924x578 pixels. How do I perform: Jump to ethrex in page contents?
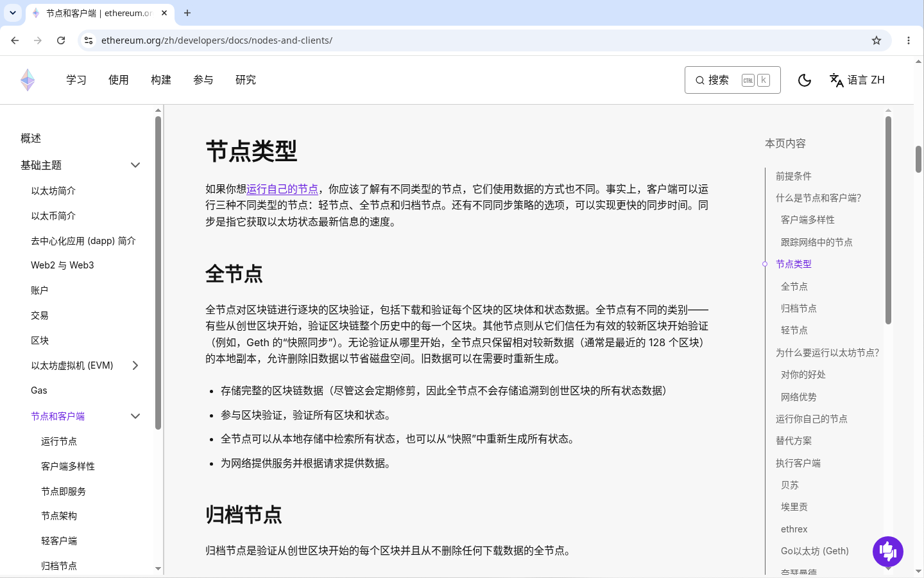pos(794,529)
